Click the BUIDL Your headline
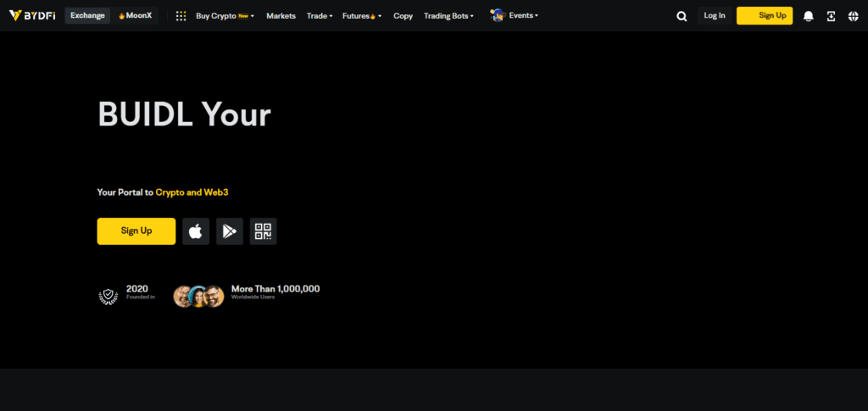The image size is (868, 411). point(184,115)
